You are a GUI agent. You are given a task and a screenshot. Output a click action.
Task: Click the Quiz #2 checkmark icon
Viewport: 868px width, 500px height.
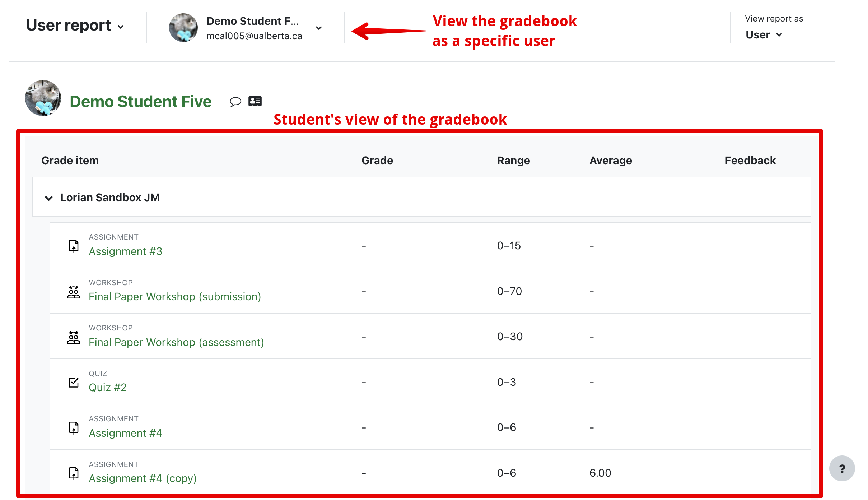coord(74,383)
